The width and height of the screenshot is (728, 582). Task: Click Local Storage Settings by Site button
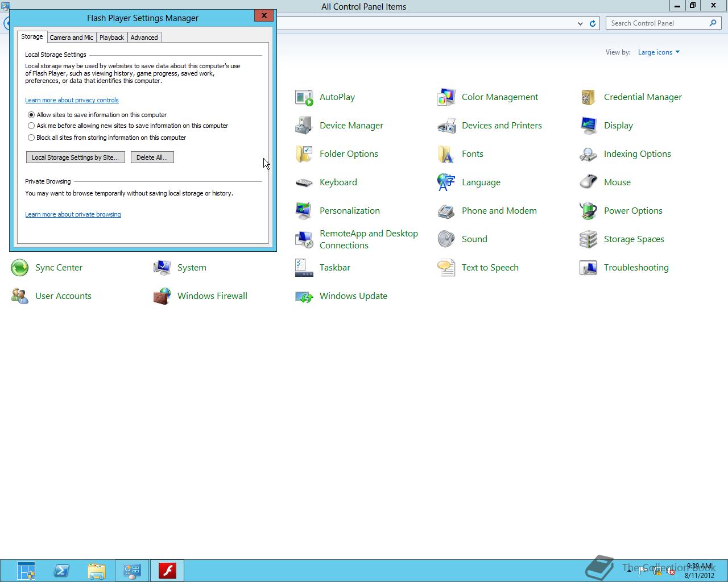(x=75, y=157)
